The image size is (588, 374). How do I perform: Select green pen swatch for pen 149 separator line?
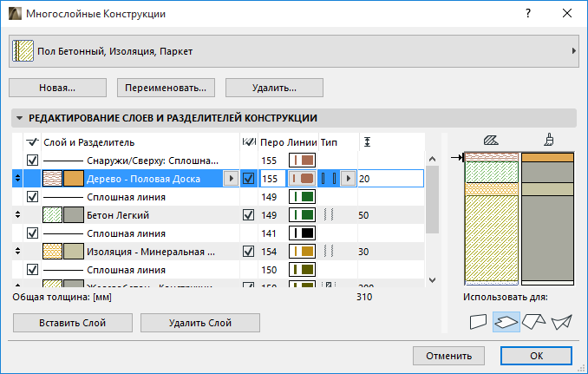click(303, 197)
